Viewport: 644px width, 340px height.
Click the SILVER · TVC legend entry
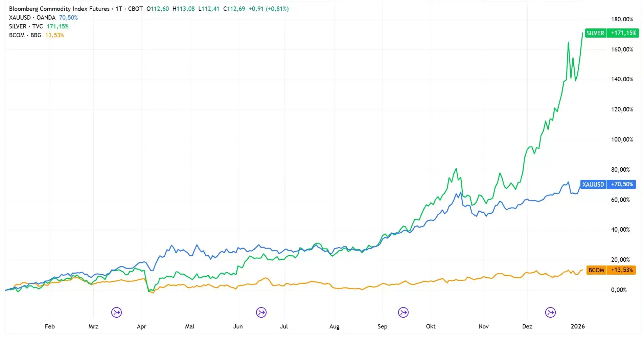(x=26, y=26)
